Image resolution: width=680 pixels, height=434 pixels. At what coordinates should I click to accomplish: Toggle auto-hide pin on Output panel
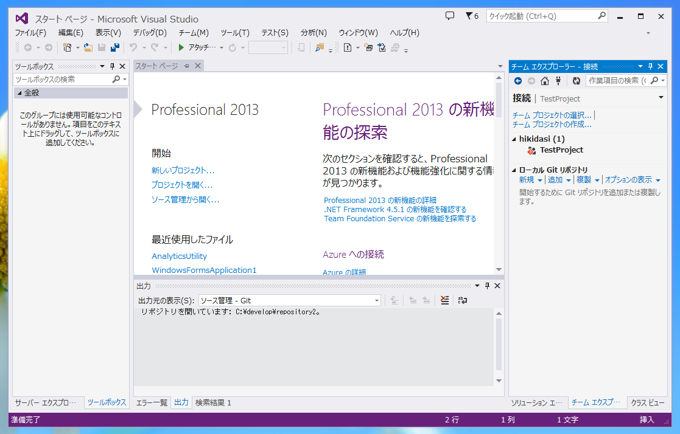[487, 286]
